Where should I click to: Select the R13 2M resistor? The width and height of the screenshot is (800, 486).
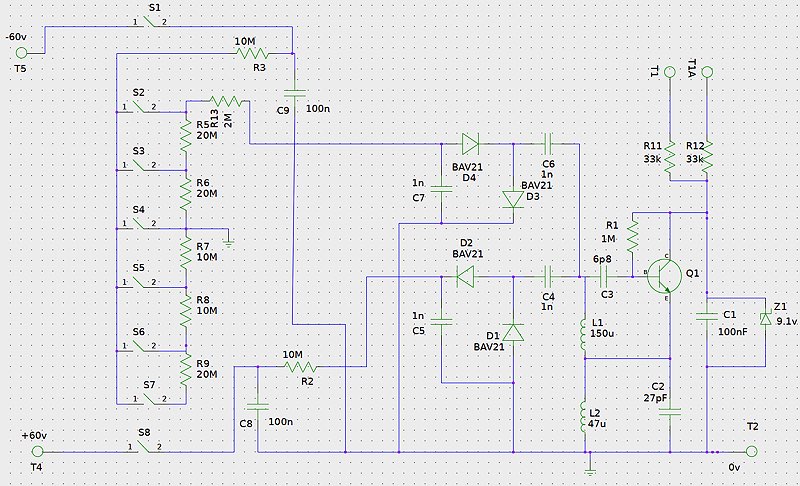pos(228,100)
